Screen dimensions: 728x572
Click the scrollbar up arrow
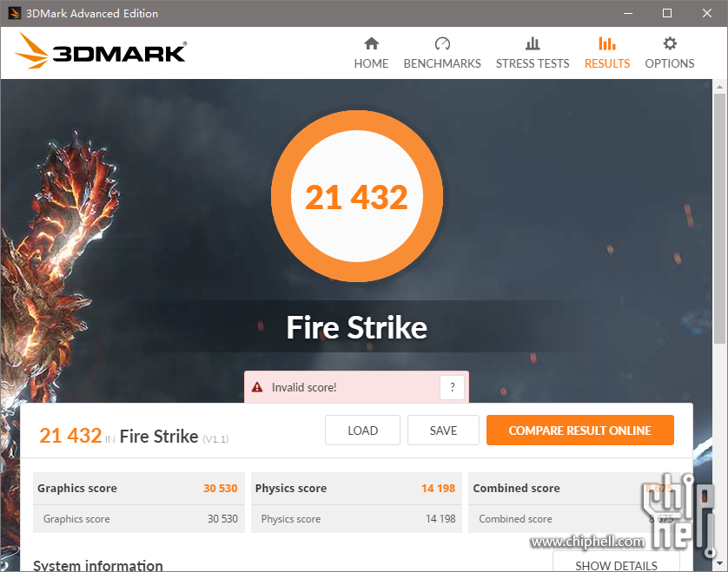(x=719, y=87)
